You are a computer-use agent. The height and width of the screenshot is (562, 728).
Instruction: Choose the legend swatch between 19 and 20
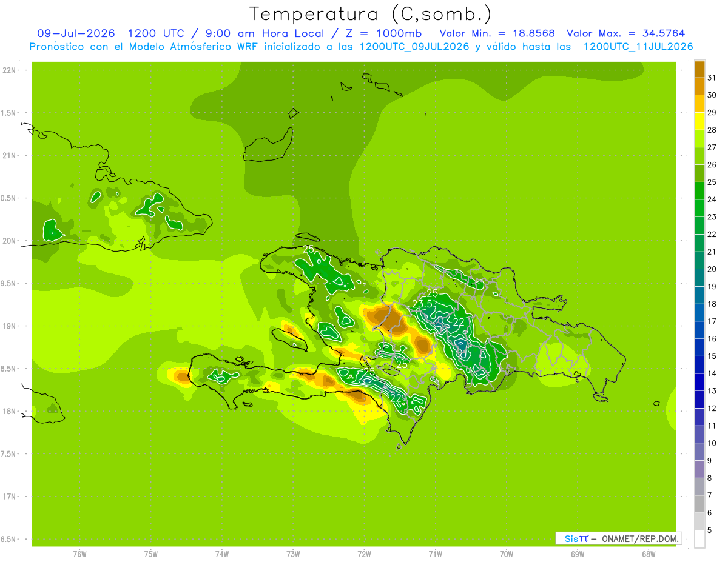(699, 278)
